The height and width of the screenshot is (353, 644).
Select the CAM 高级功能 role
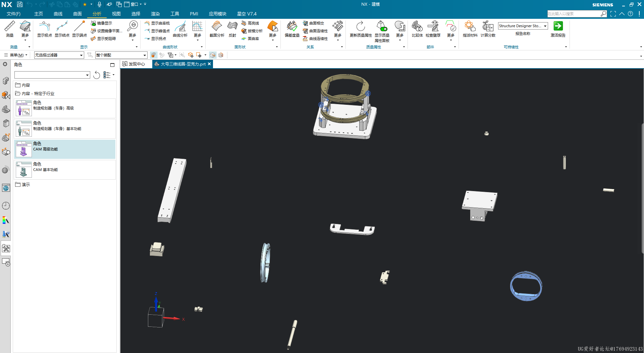click(65, 149)
